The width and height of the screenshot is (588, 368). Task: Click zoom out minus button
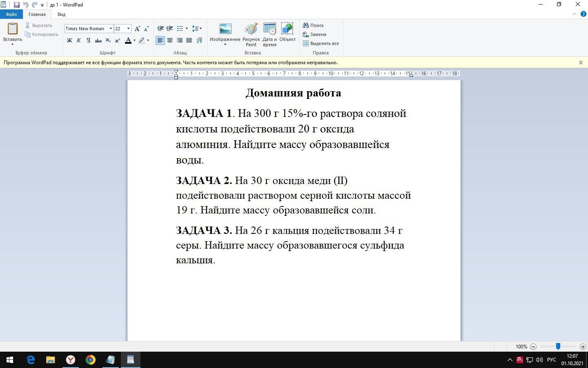point(533,346)
